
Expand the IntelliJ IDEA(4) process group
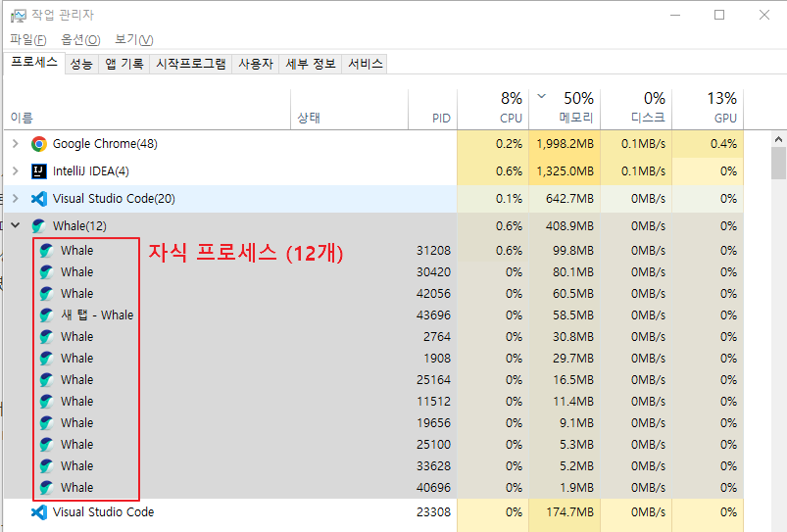point(15,171)
